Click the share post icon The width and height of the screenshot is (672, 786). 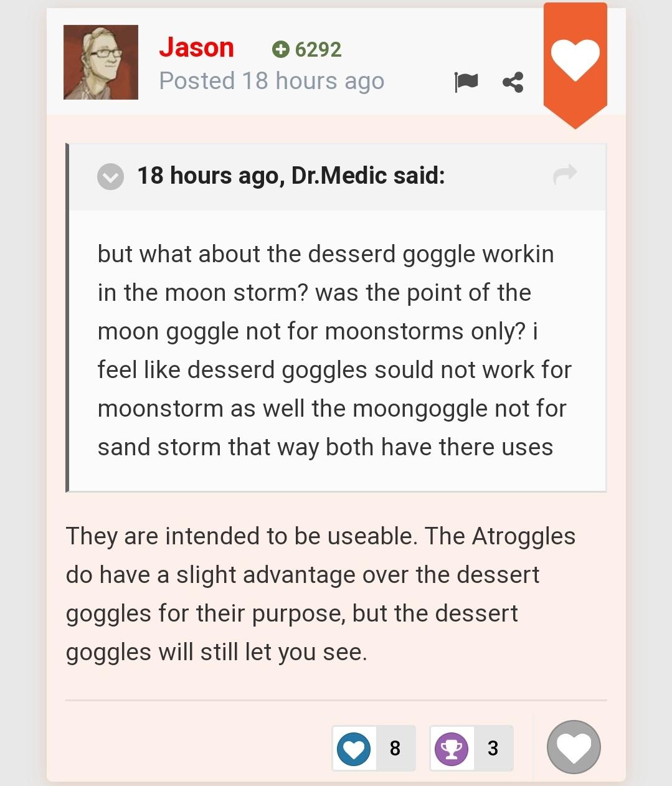click(x=513, y=82)
